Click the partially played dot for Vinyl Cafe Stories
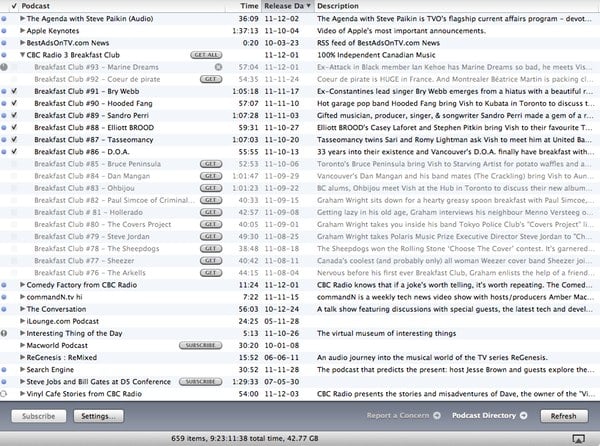 pos(4,394)
